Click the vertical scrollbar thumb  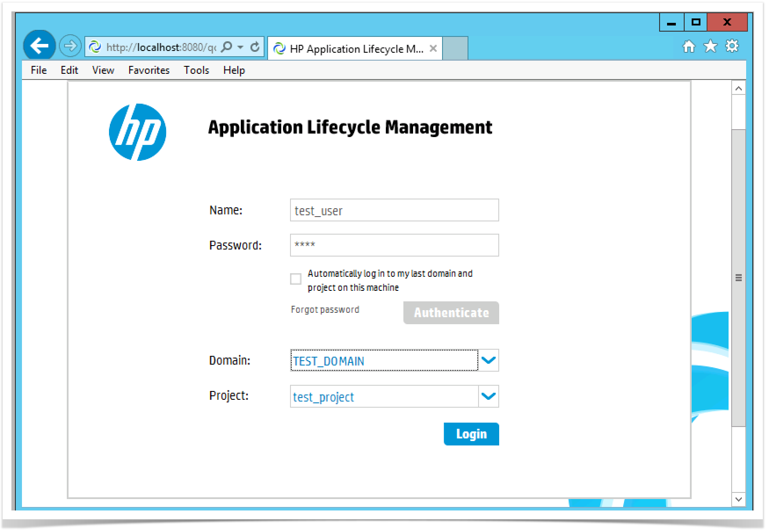(x=739, y=278)
